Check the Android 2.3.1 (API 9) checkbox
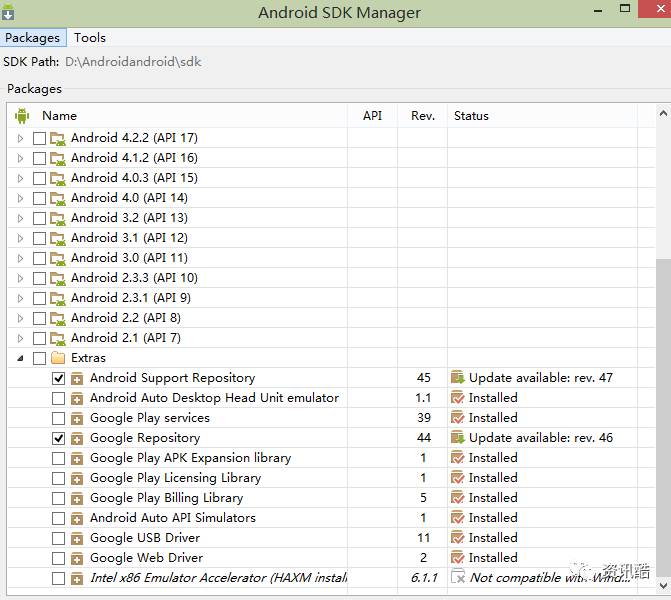 point(39,298)
